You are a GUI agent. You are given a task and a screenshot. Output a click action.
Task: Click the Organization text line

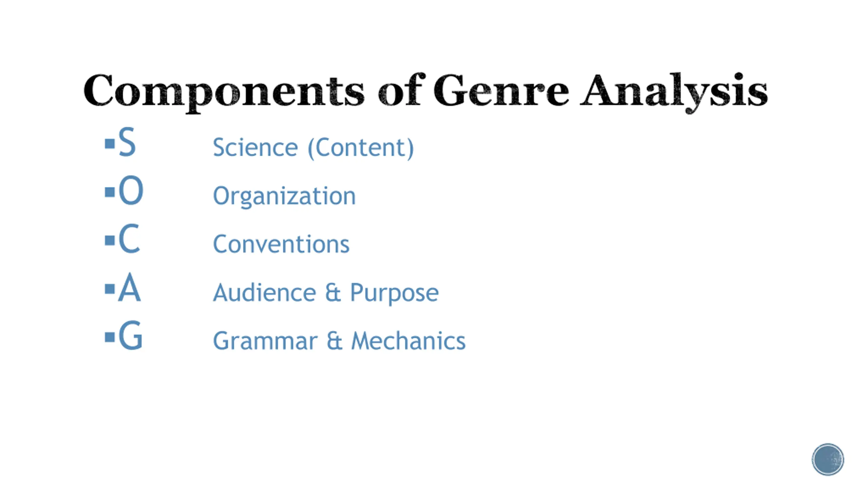[284, 196]
